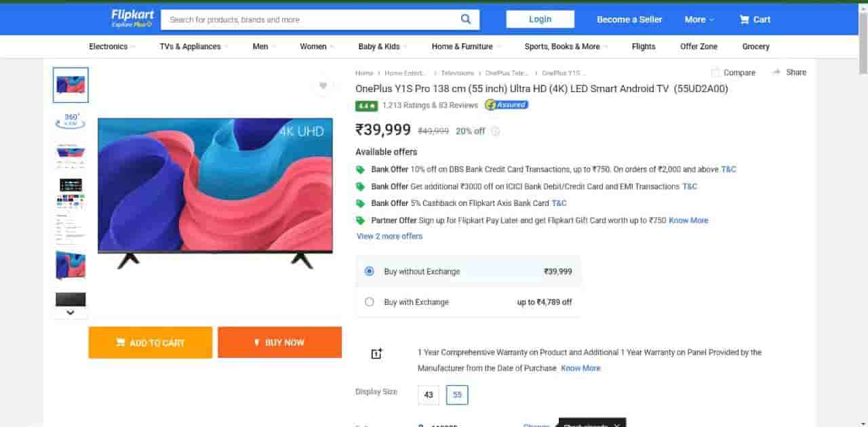
Task: Click the price info icon
Action: (x=496, y=131)
